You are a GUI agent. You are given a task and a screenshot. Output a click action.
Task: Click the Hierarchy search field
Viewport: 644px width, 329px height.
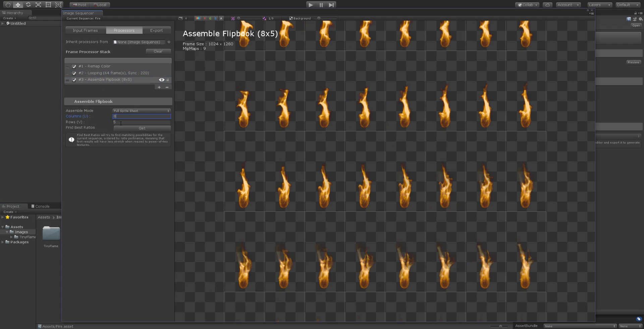(44, 18)
